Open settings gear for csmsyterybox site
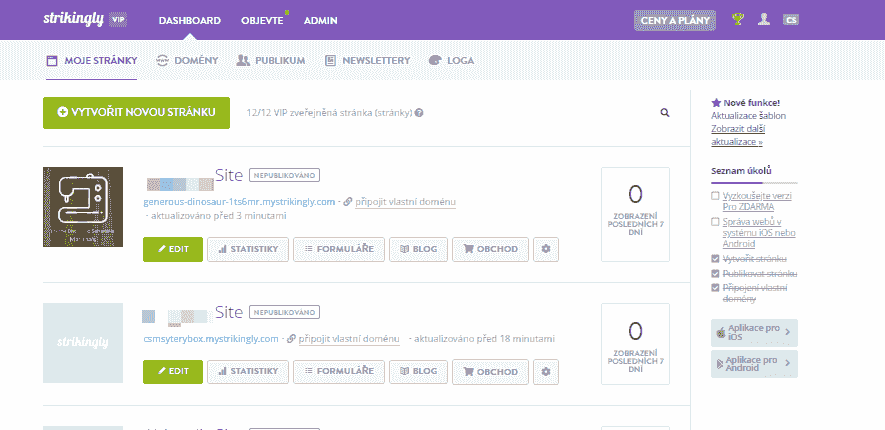 pos(546,372)
